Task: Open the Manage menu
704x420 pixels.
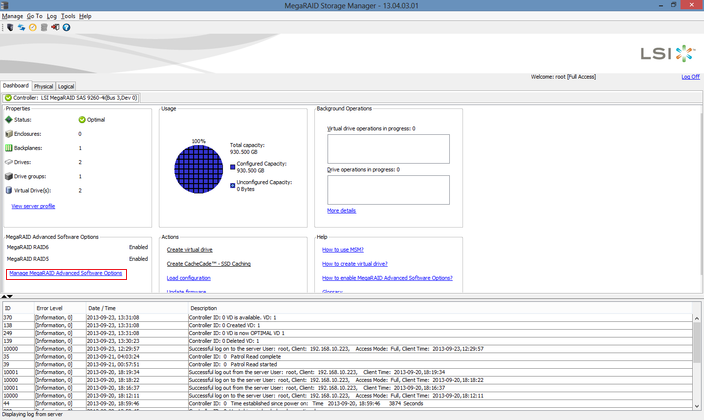Action: (12, 16)
